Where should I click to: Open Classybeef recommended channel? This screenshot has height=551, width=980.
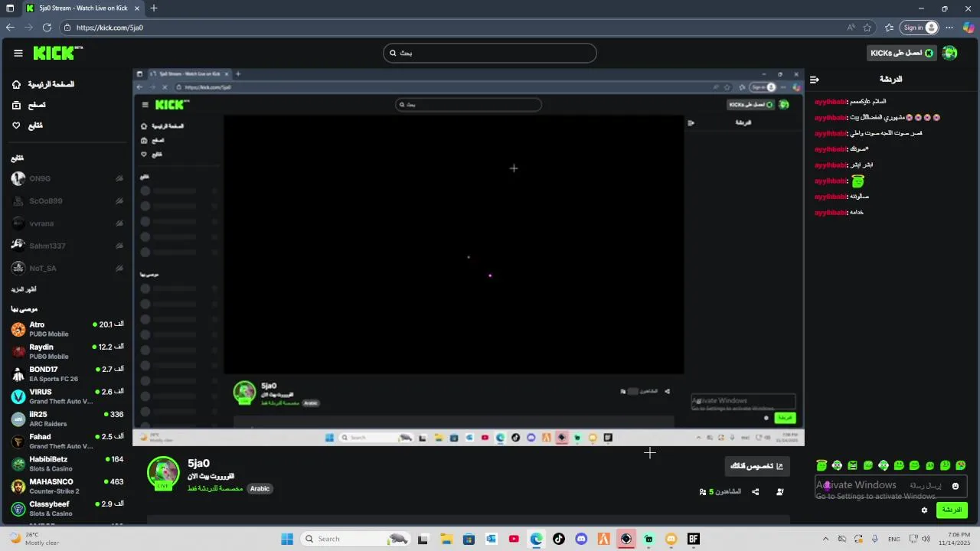67,508
